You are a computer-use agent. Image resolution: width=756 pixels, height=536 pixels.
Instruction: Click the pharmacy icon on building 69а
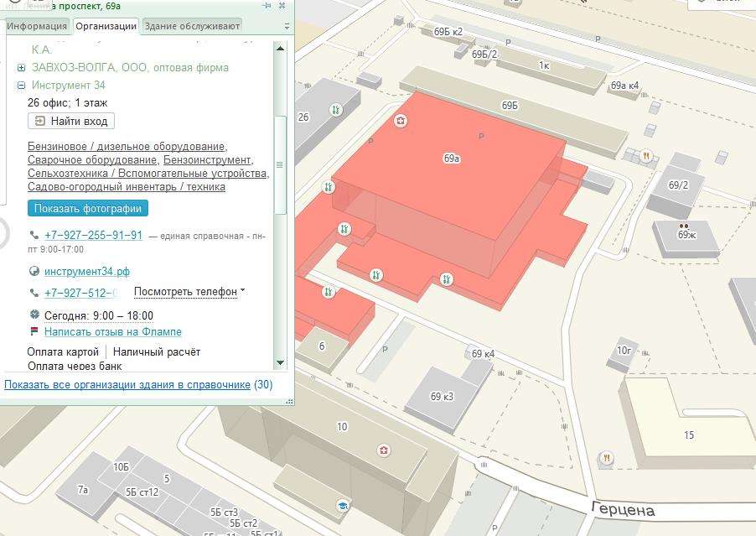pos(401,122)
